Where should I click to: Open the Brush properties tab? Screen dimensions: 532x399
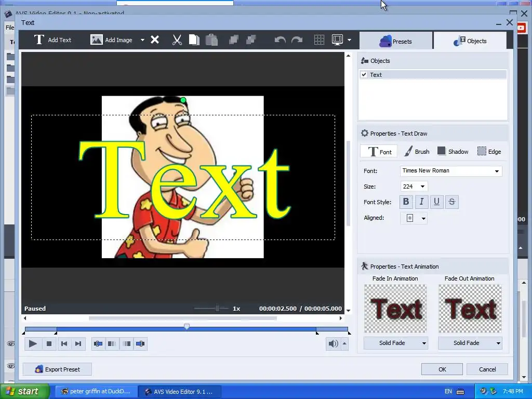click(417, 152)
